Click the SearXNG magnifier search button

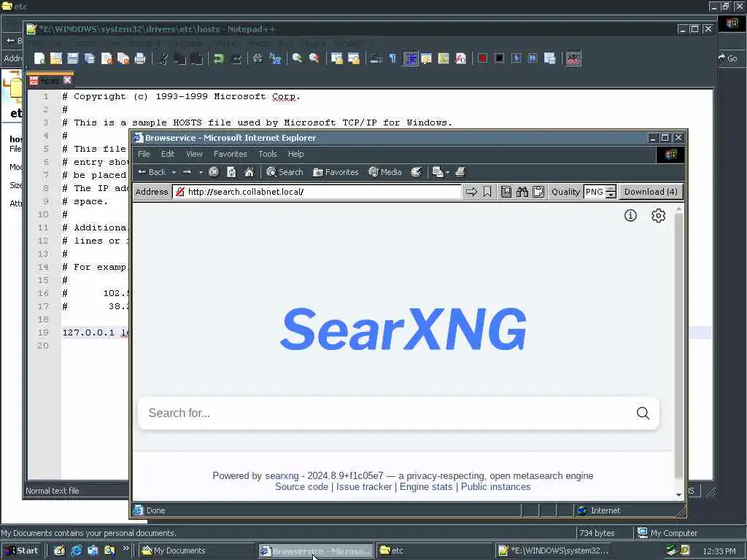(x=643, y=413)
